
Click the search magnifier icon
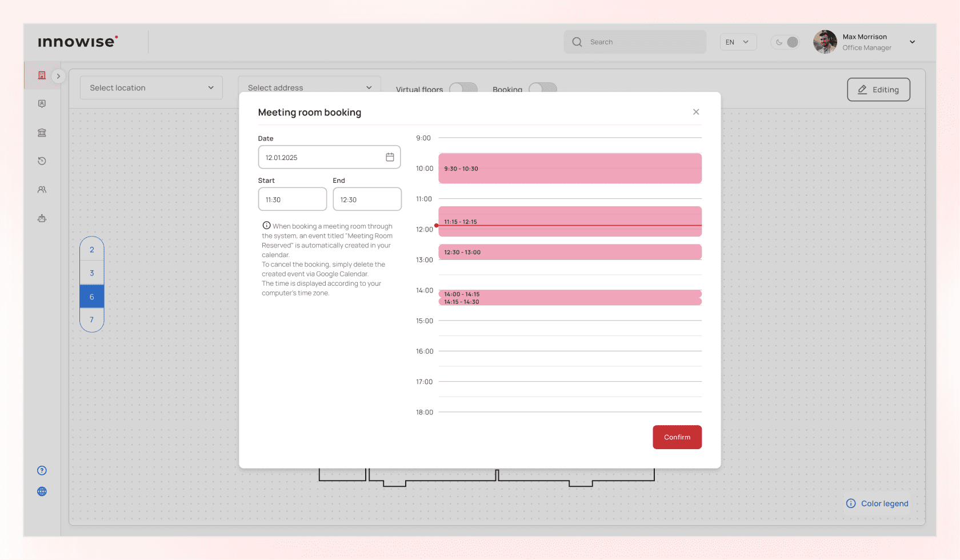pyautogui.click(x=577, y=42)
